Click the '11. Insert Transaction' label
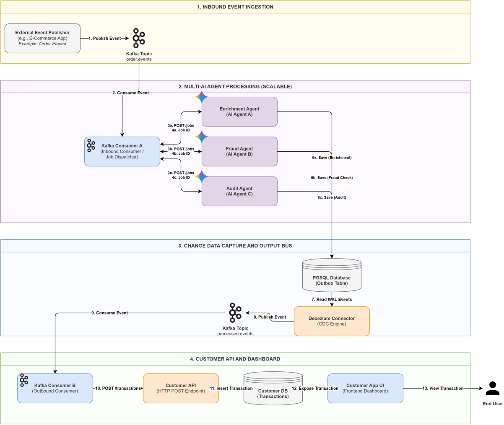 coord(231,389)
